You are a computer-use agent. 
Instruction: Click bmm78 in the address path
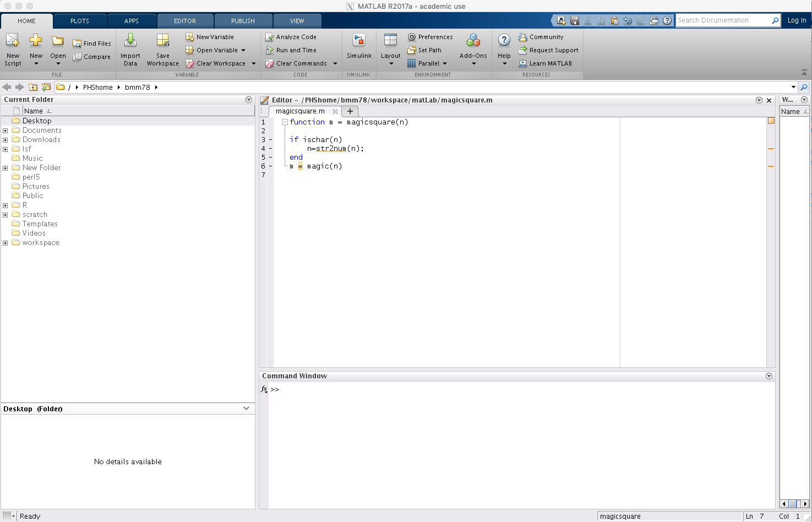138,87
